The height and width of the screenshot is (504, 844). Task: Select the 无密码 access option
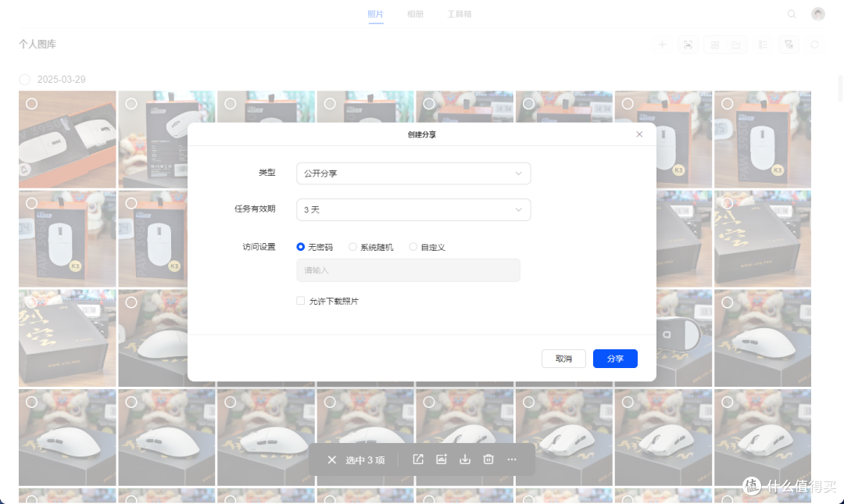click(x=301, y=246)
